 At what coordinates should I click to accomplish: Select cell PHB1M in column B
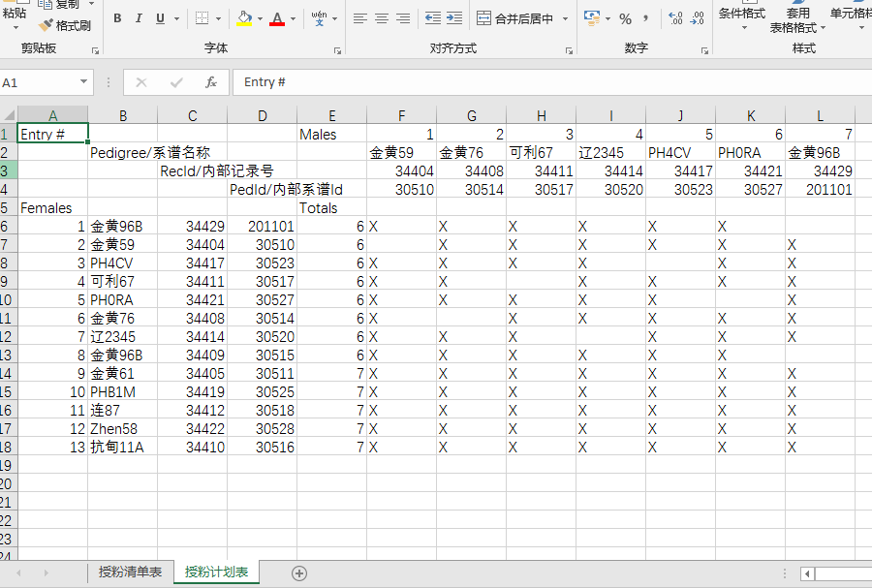tap(123, 391)
